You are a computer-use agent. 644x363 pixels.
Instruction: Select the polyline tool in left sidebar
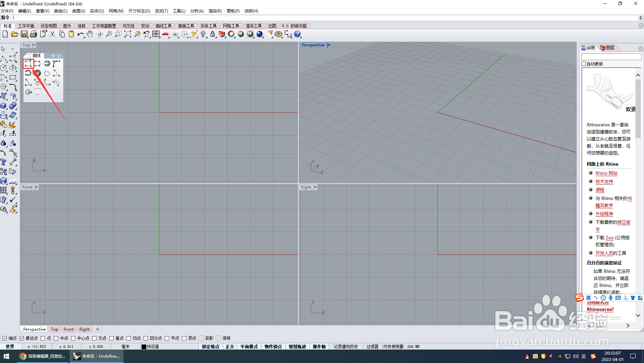(3, 58)
